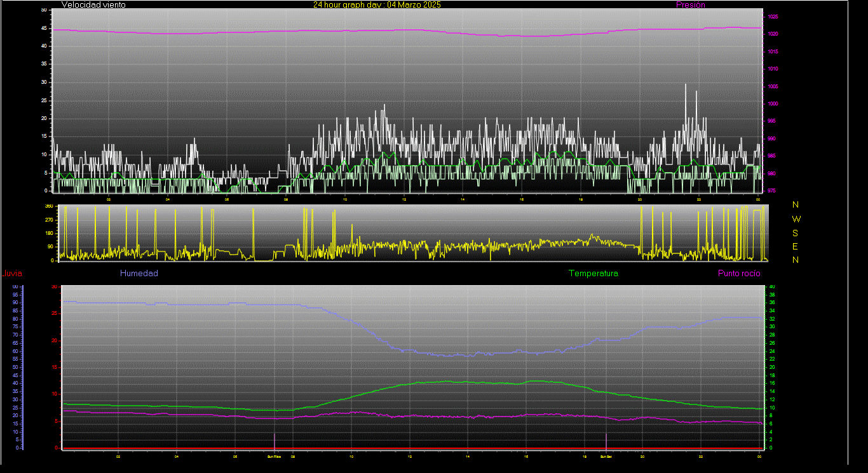Click the "38" temperature axis value
This screenshot has height=473, width=868.
(x=772, y=295)
